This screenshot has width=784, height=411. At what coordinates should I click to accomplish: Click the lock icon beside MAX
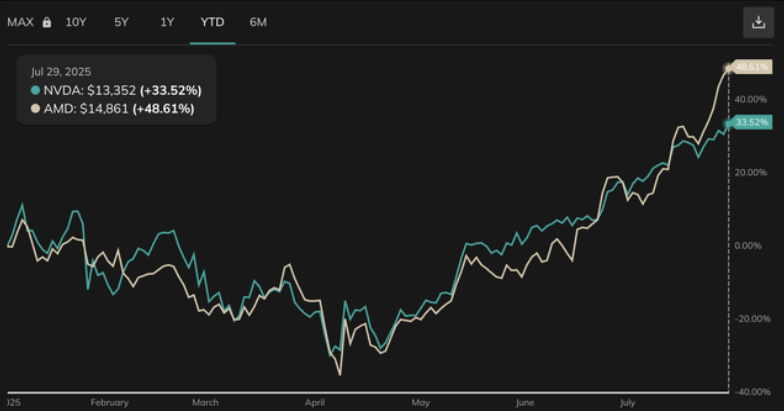click(46, 22)
